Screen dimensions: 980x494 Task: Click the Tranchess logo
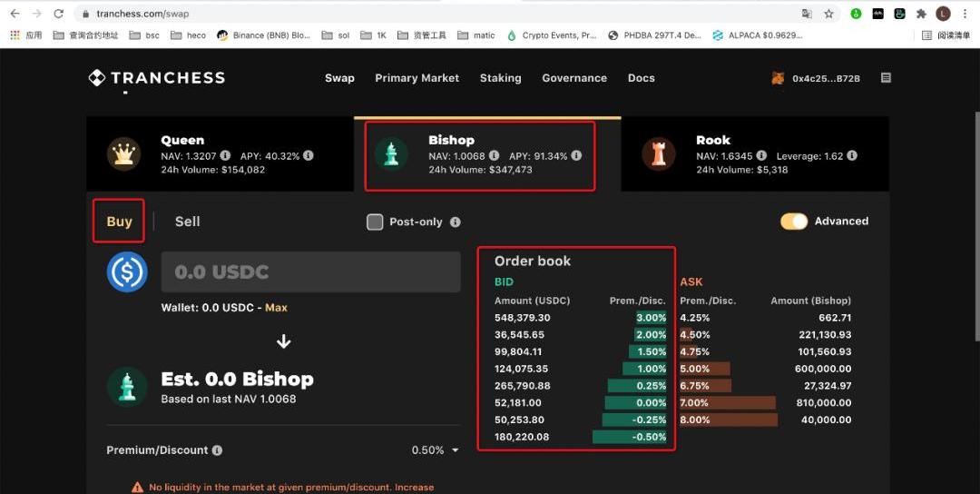tap(156, 78)
